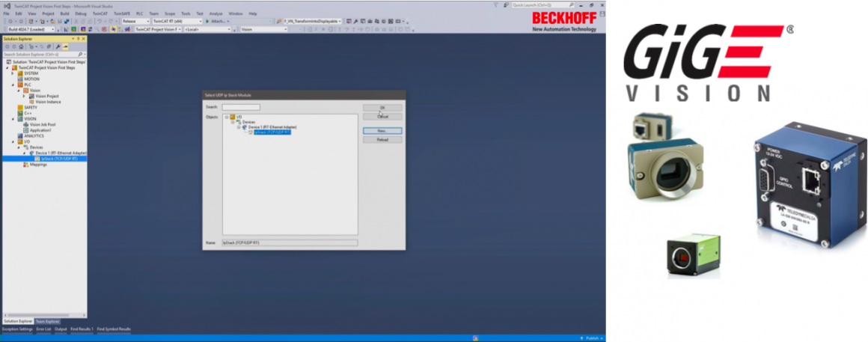Click the Reload button in dialog
Image resolution: width=868 pixels, height=342 pixels.
pos(382,140)
